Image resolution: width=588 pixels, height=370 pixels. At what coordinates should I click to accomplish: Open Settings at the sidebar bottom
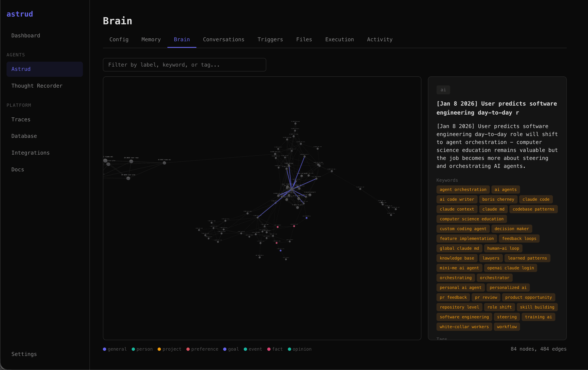point(24,354)
